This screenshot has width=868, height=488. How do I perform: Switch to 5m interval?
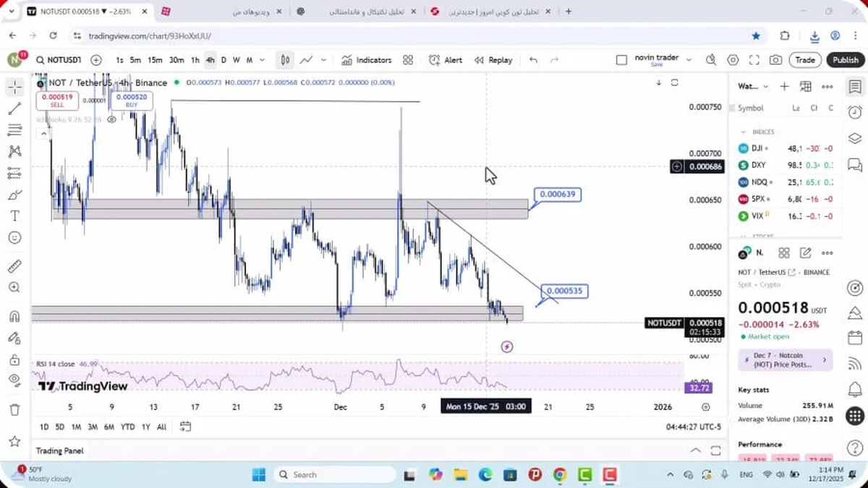135,60
